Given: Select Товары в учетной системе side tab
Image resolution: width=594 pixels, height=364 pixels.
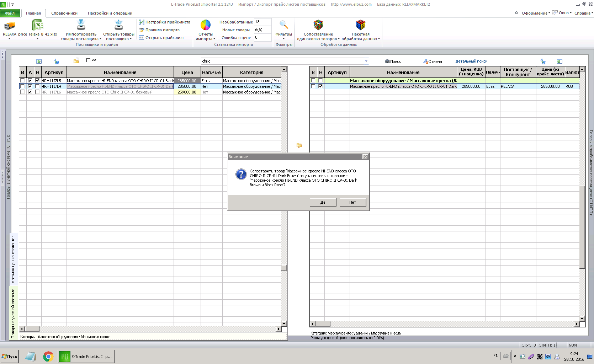Looking at the screenshot, I should (x=13, y=313).
